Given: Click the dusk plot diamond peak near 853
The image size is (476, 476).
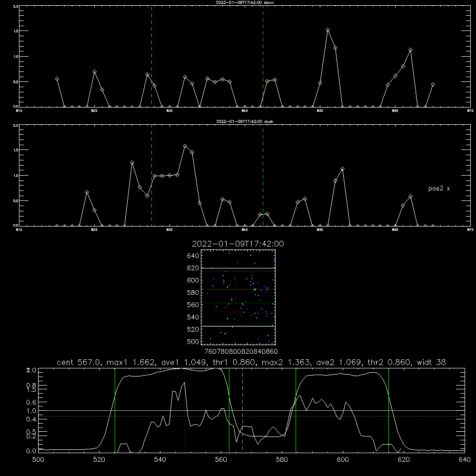Looking at the screenshot, I should (x=342, y=169).
